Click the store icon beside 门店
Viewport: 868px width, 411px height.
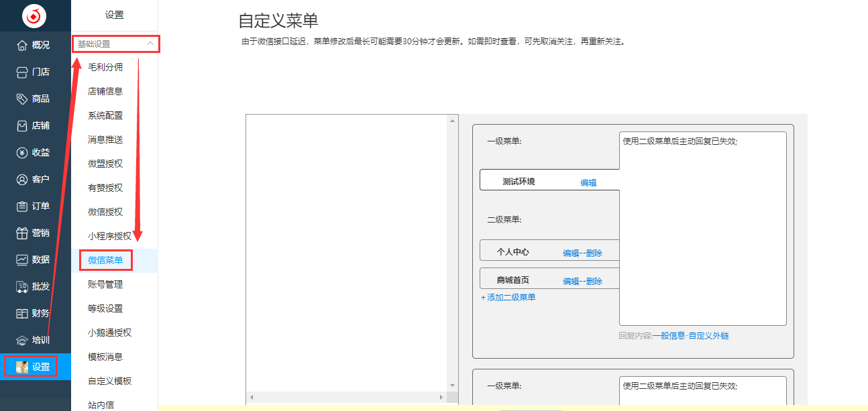(22, 72)
